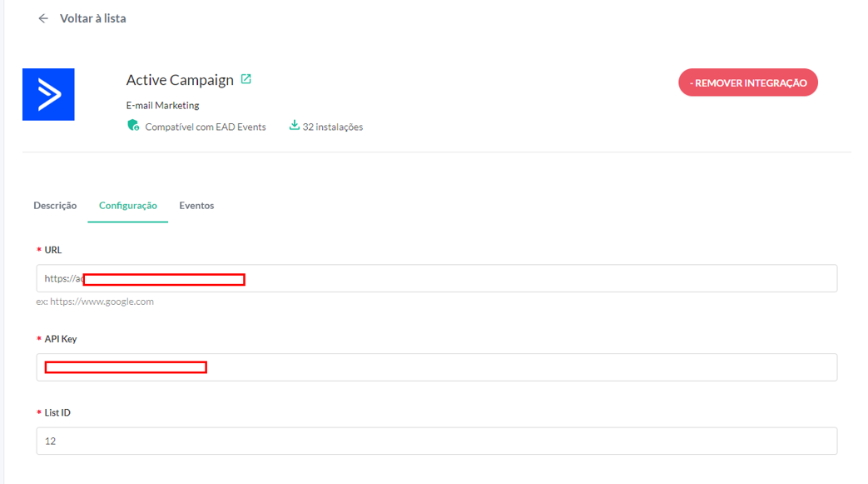Image resolution: width=868 pixels, height=484 pixels.
Task: Click the Remover Integração button
Action: (x=748, y=82)
